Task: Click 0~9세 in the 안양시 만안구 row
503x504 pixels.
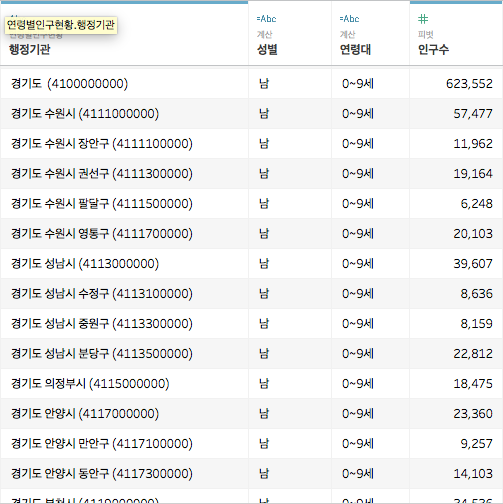Action: pyautogui.click(x=358, y=444)
